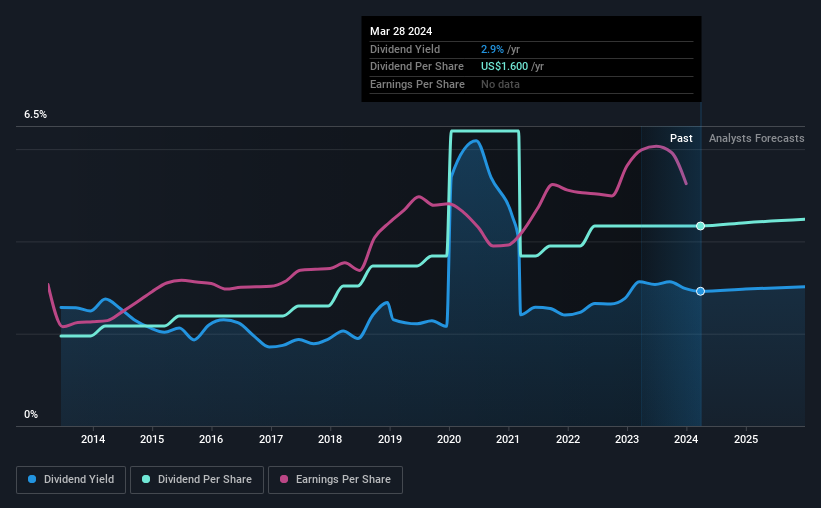Click the 2020 x-axis year label

[449, 439]
